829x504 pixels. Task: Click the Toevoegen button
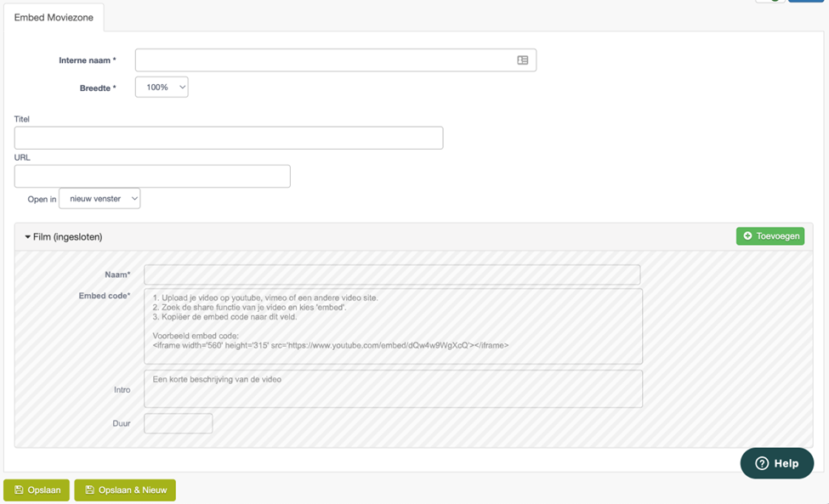point(770,236)
